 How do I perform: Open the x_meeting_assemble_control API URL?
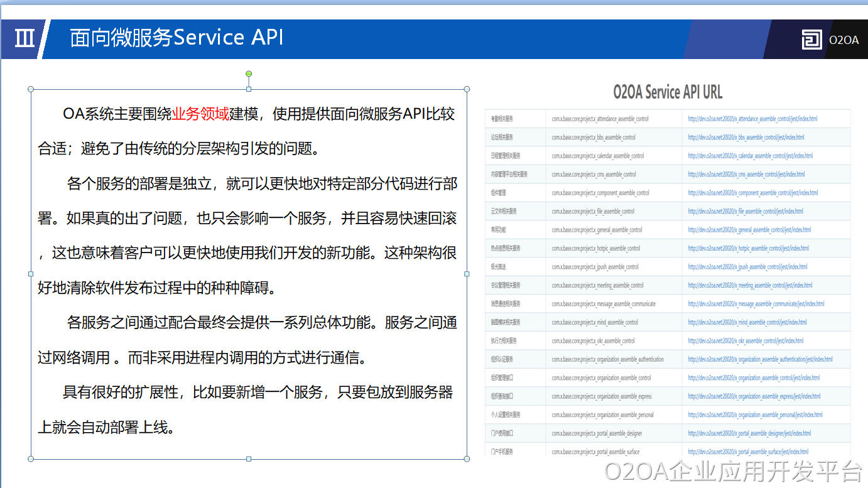[x=749, y=285]
